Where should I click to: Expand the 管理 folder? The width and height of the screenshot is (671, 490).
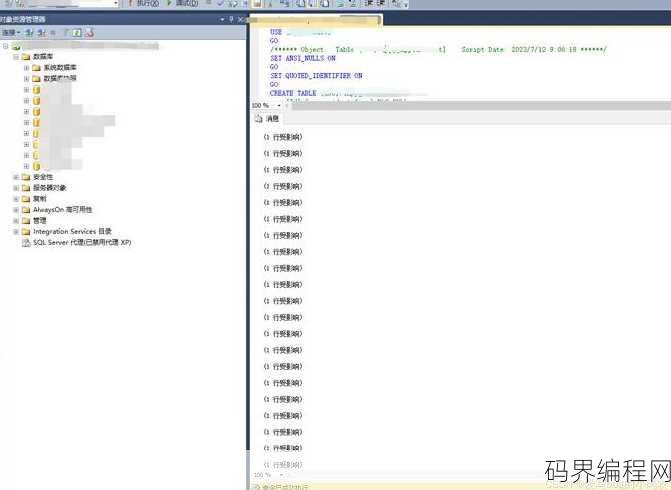[x=16, y=221]
